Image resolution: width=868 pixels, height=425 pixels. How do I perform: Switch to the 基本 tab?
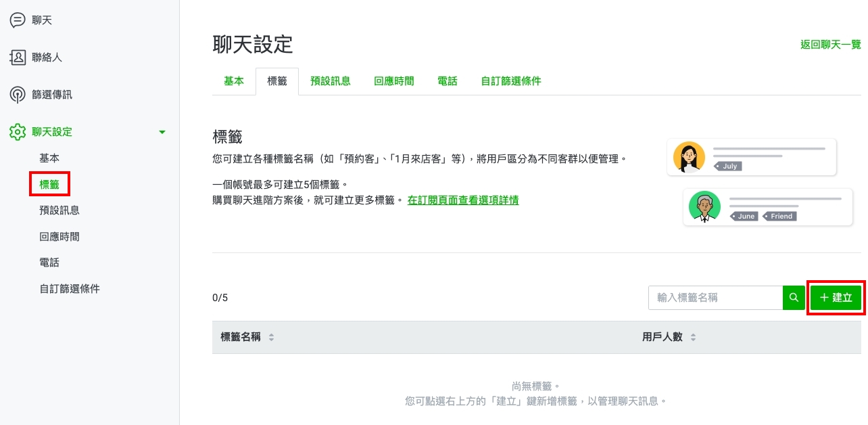tap(234, 81)
